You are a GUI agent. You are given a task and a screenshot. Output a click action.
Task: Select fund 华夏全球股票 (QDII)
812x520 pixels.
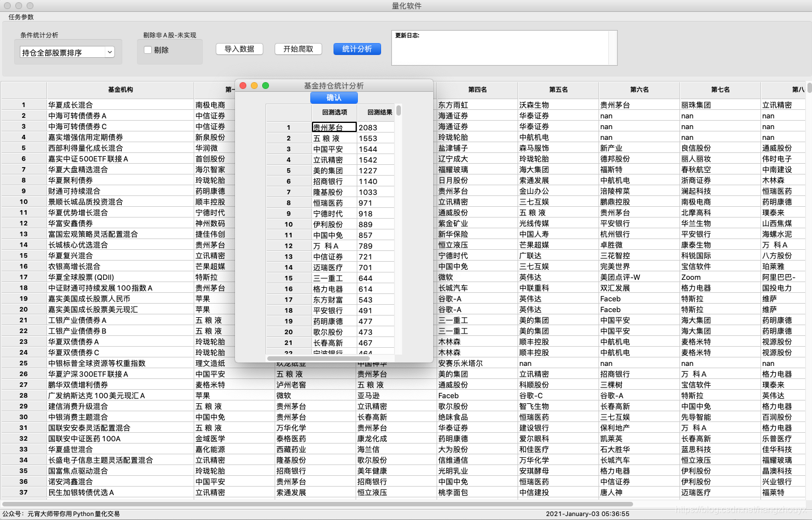pos(120,277)
